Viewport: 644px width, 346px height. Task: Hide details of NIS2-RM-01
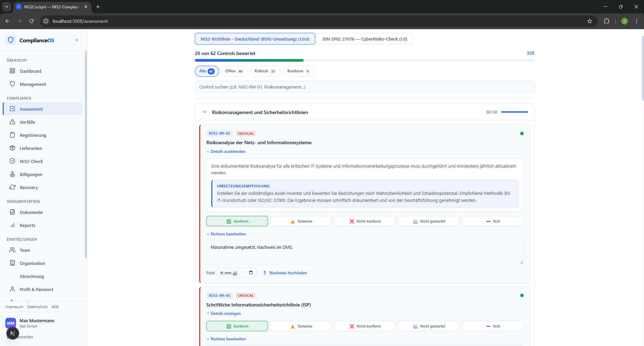[x=228, y=152]
